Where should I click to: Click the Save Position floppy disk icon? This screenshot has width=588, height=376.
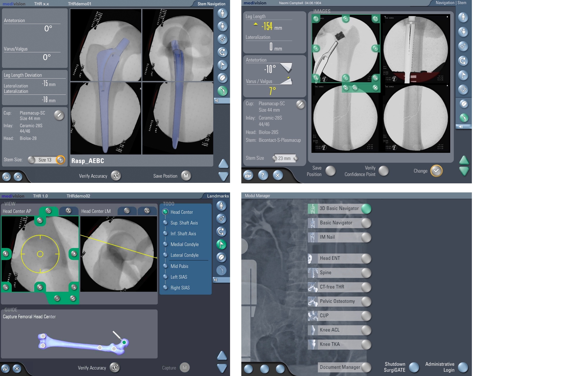(x=186, y=176)
